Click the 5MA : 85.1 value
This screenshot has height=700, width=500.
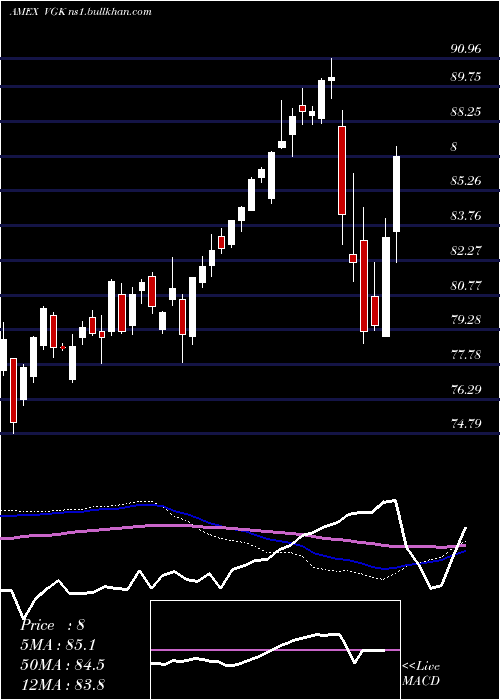[58, 645]
